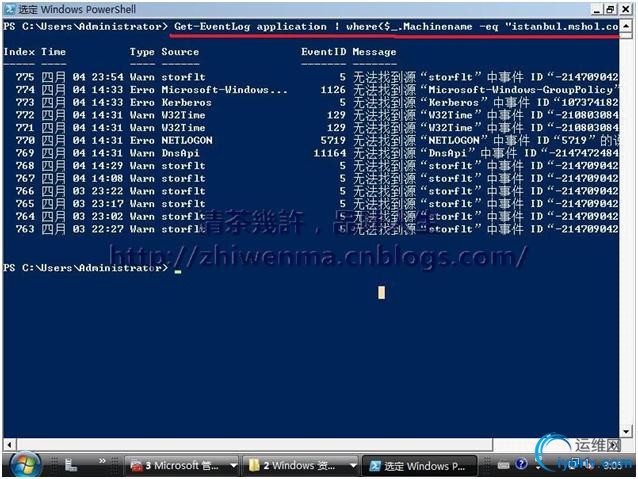Click the Quick Launch server icon

pos(70,465)
